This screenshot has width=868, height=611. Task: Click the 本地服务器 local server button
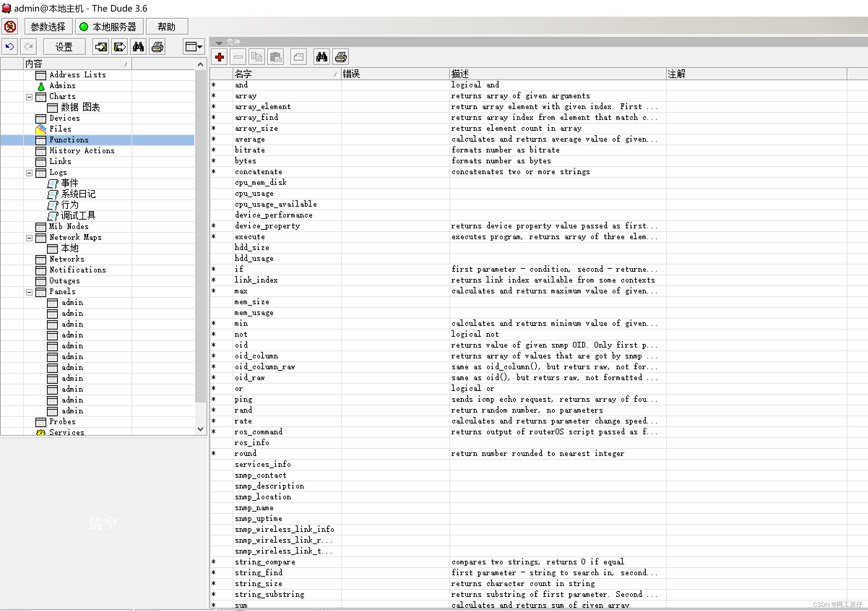click(x=109, y=27)
